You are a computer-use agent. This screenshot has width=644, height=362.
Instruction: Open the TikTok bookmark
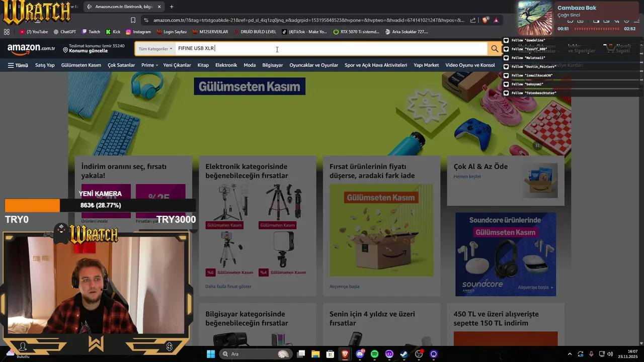point(304,32)
